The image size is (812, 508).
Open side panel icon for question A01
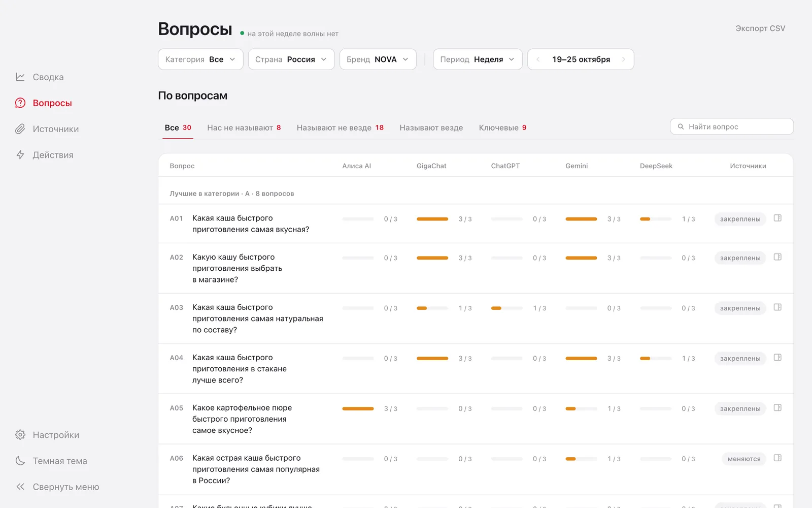[x=777, y=218]
